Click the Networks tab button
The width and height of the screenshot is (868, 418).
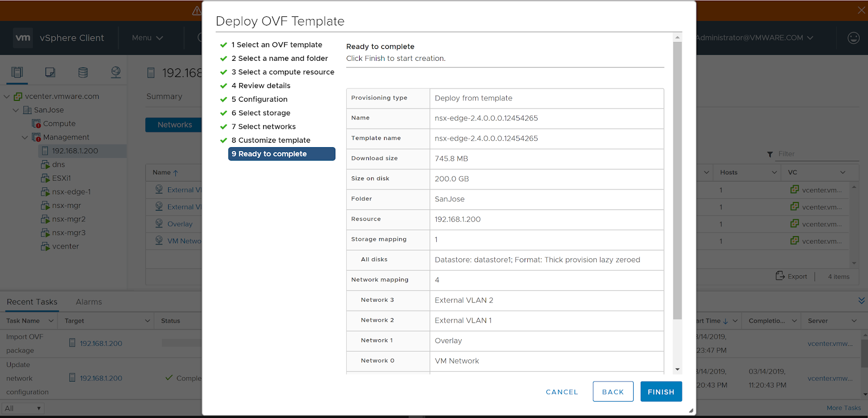coord(174,124)
